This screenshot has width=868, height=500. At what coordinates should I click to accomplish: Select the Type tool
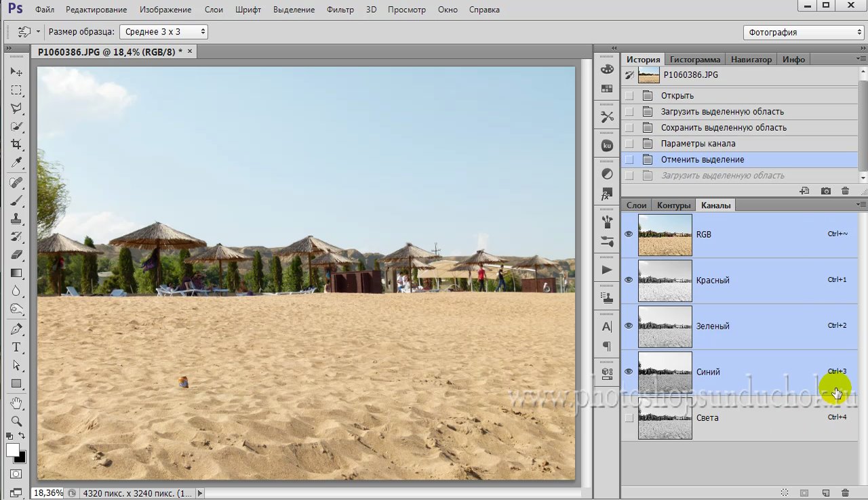pos(16,348)
